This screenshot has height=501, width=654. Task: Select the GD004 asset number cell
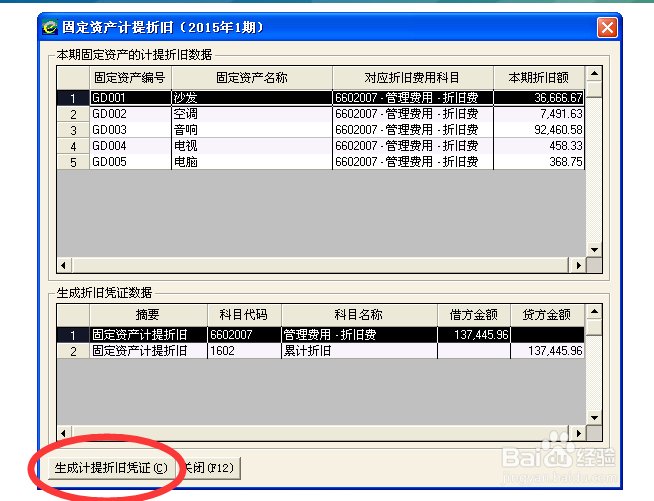pyautogui.click(x=130, y=146)
